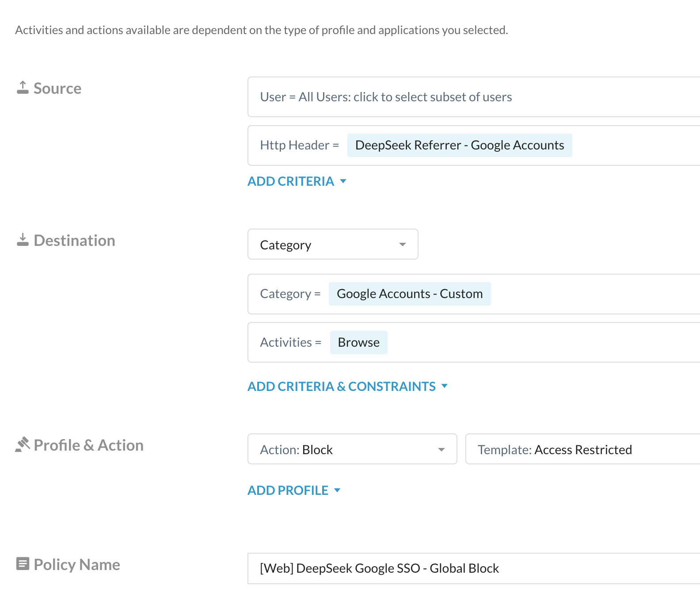This screenshot has height=597, width=700.
Task: Click the Profile & Action gavel icon
Action: [23, 444]
